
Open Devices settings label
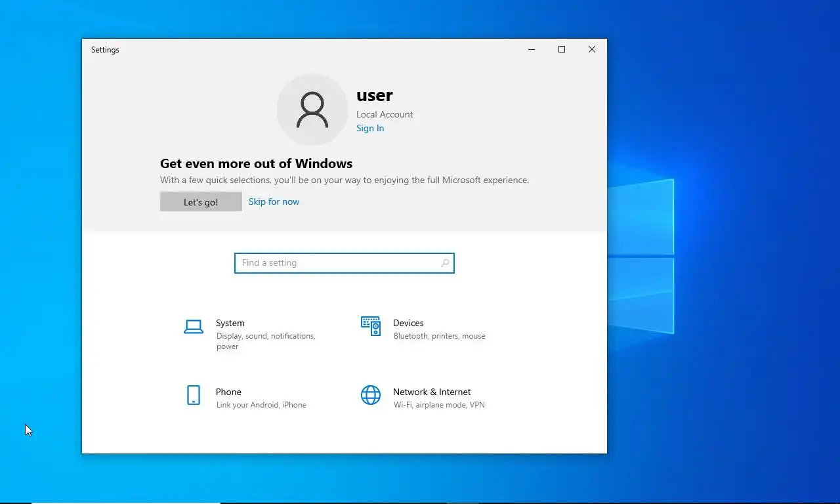[408, 323]
